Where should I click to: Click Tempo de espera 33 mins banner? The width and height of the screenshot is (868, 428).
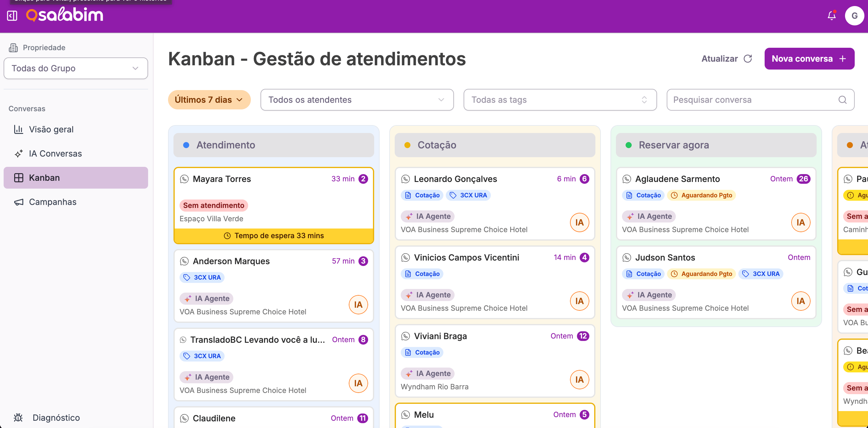[x=274, y=235]
